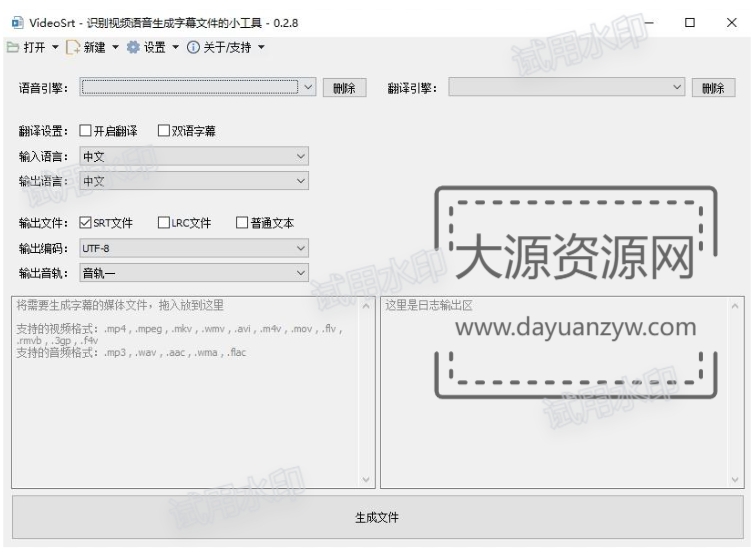Click the folder icon for 打开
This screenshot has height=555, width=753.
coord(13,47)
